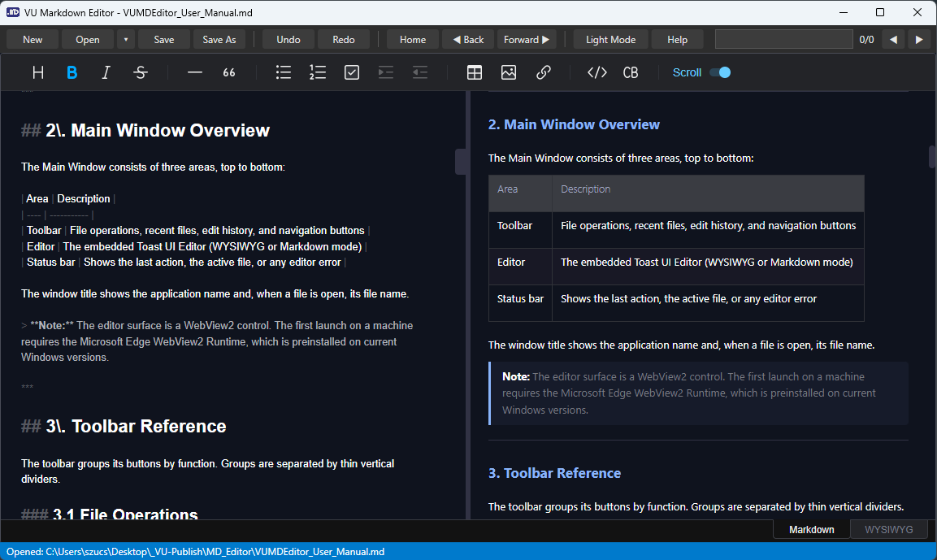This screenshot has width=937, height=560.
Task: Insert image icon
Action: [x=509, y=72]
